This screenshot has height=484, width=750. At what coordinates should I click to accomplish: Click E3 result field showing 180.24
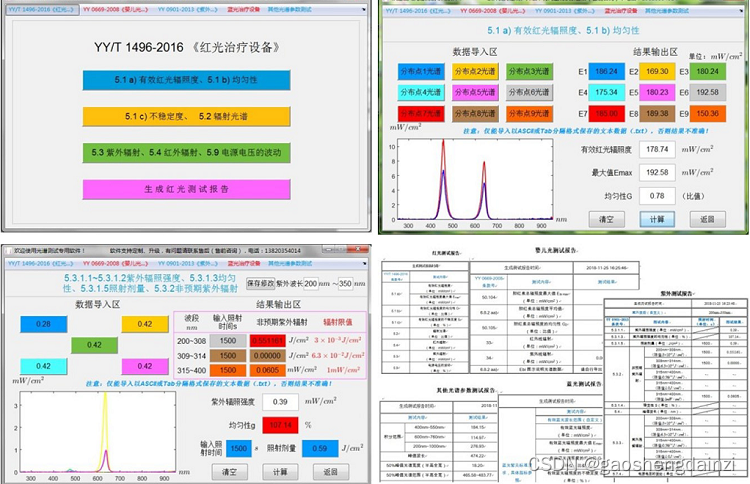point(707,71)
